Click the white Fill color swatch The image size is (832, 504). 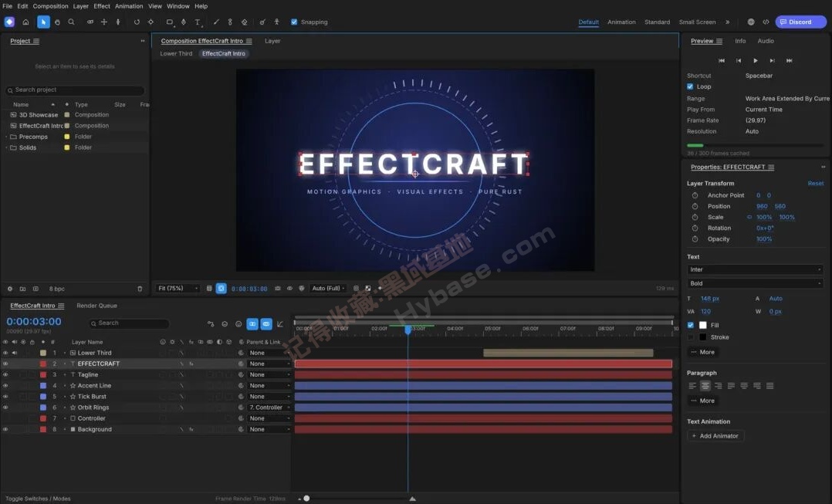click(703, 325)
